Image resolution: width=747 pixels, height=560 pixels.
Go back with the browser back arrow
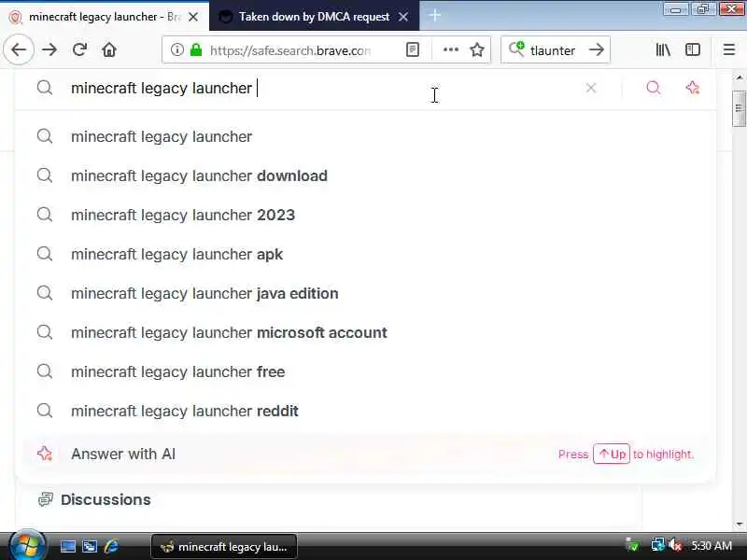[x=19, y=49]
